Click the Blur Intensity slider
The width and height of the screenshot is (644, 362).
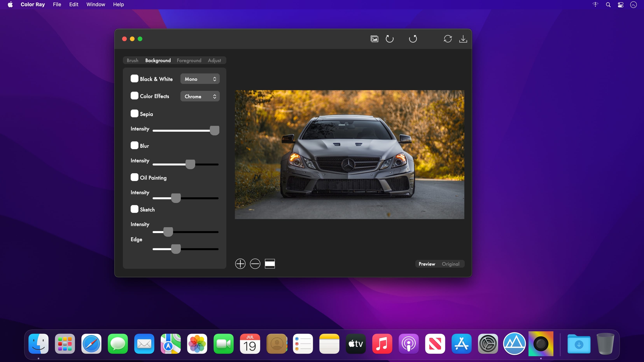[186, 164]
